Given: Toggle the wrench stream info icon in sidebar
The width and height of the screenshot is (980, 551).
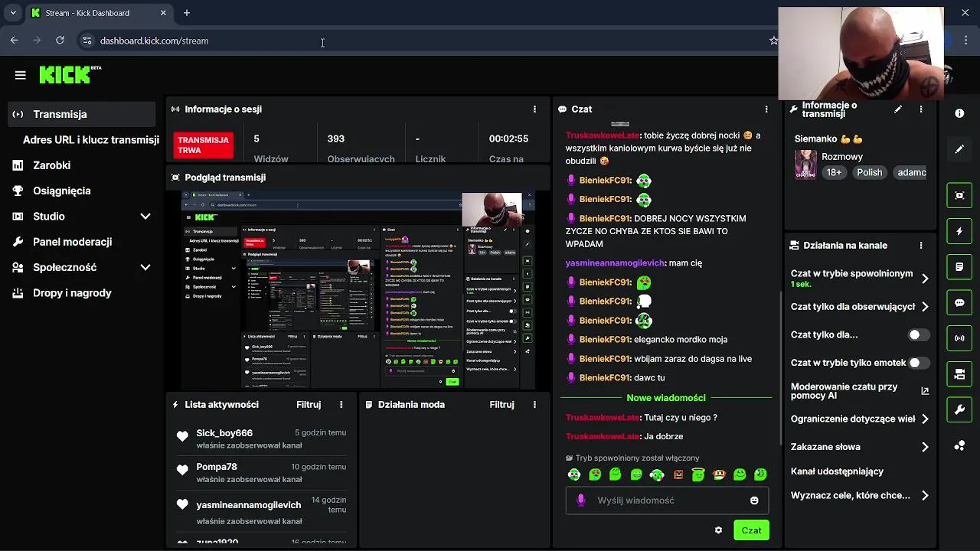Looking at the screenshot, I should click(959, 410).
